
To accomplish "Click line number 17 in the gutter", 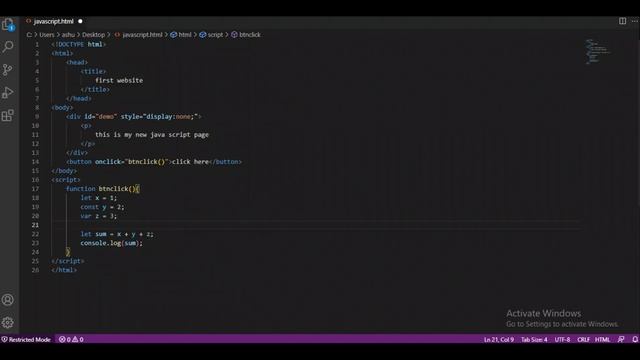I will [x=36, y=189].
